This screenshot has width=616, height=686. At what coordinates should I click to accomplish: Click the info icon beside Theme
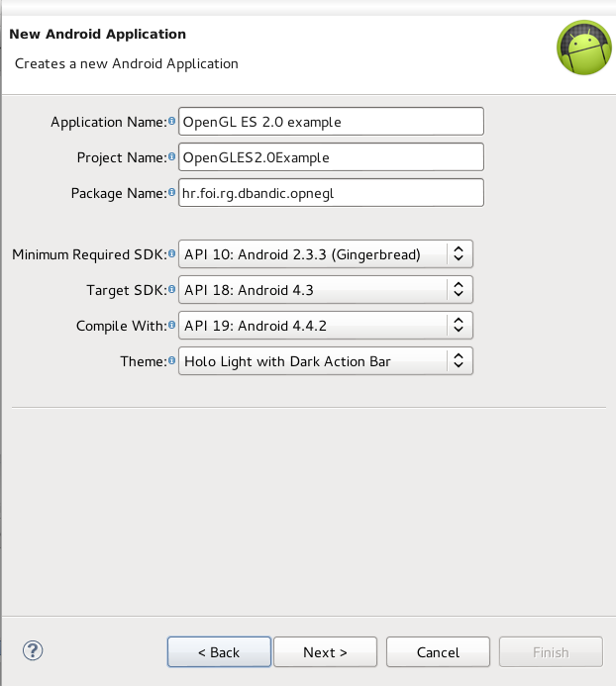pyautogui.click(x=172, y=360)
